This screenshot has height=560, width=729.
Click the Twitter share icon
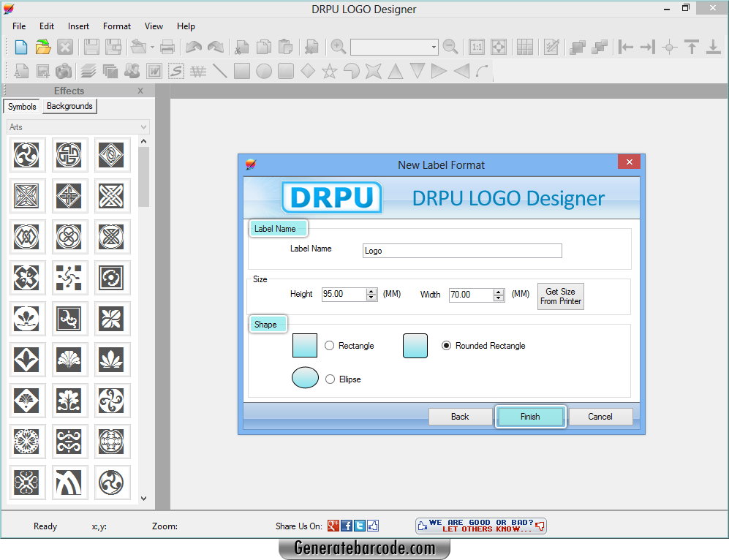click(360, 526)
